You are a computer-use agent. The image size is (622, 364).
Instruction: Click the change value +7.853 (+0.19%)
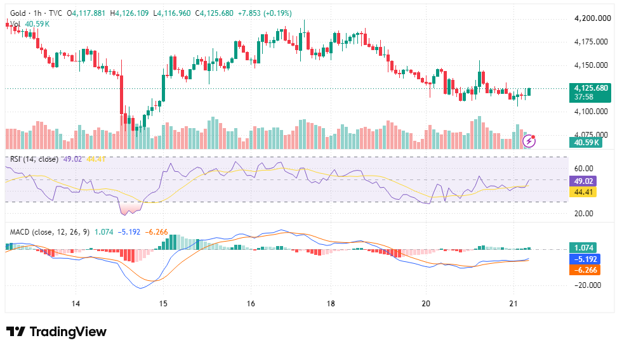point(265,13)
